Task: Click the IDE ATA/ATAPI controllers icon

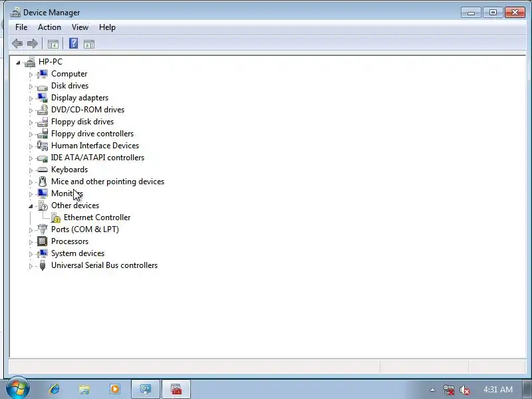Action: click(x=43, y=158)
